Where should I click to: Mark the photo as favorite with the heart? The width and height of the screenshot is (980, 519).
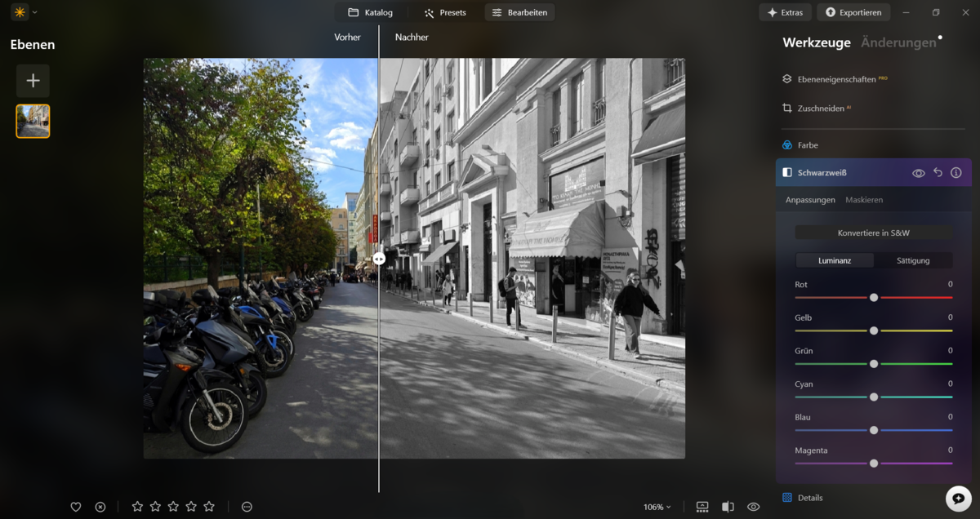(x=75, y=506)
